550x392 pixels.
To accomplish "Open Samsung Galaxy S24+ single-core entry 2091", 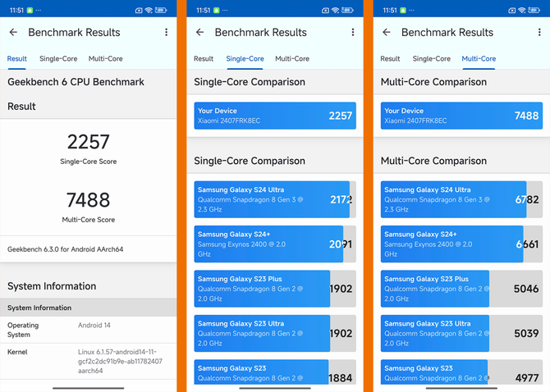I will (275, 244).
